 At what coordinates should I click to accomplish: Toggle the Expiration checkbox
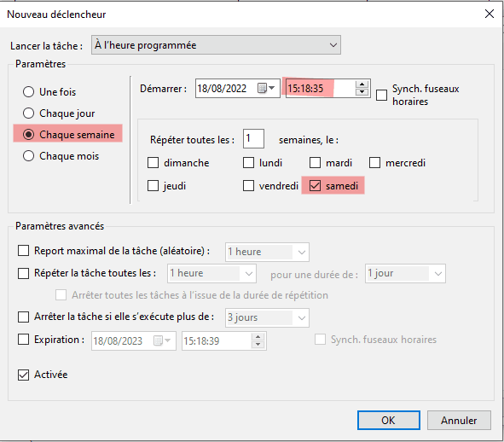click(x=24, y=340)
